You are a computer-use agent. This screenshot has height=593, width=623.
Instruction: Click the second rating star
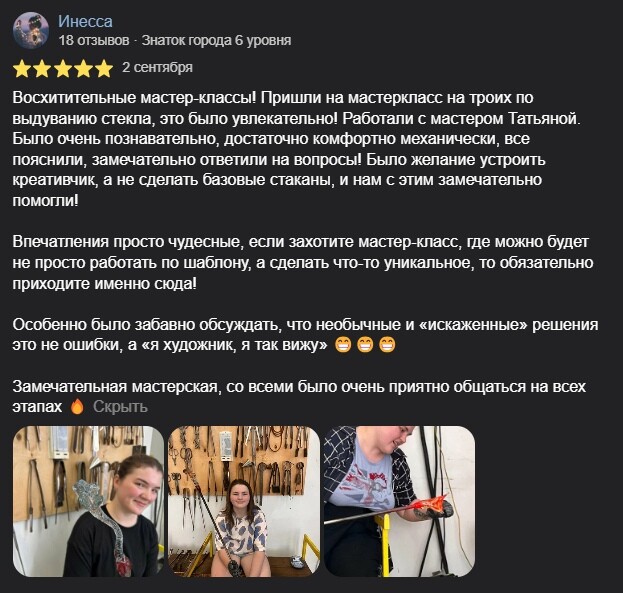pos(42,68)
